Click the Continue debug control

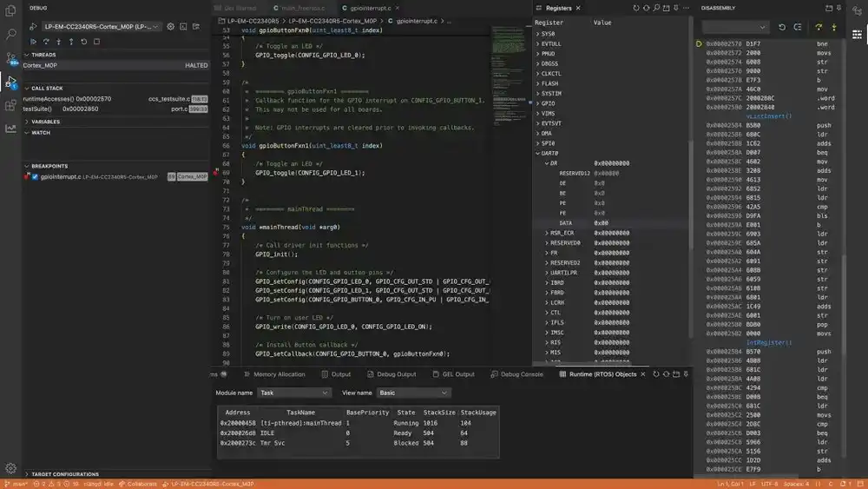click(x=33, y=42)
